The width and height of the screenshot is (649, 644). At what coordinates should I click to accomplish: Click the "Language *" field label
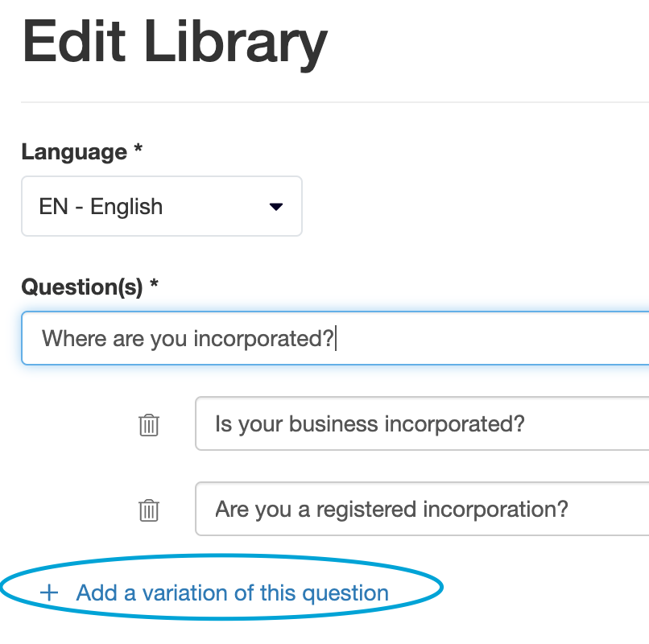click(81, 152)
